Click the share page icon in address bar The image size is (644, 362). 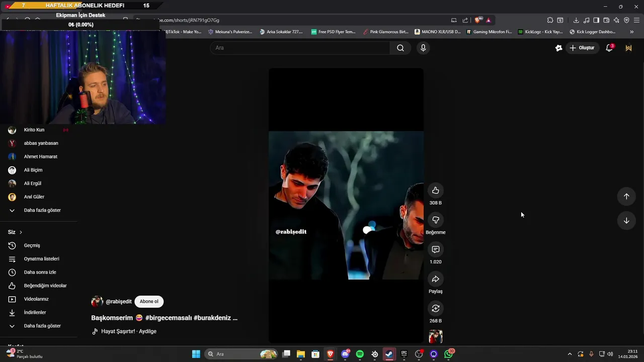click(465, 20)
